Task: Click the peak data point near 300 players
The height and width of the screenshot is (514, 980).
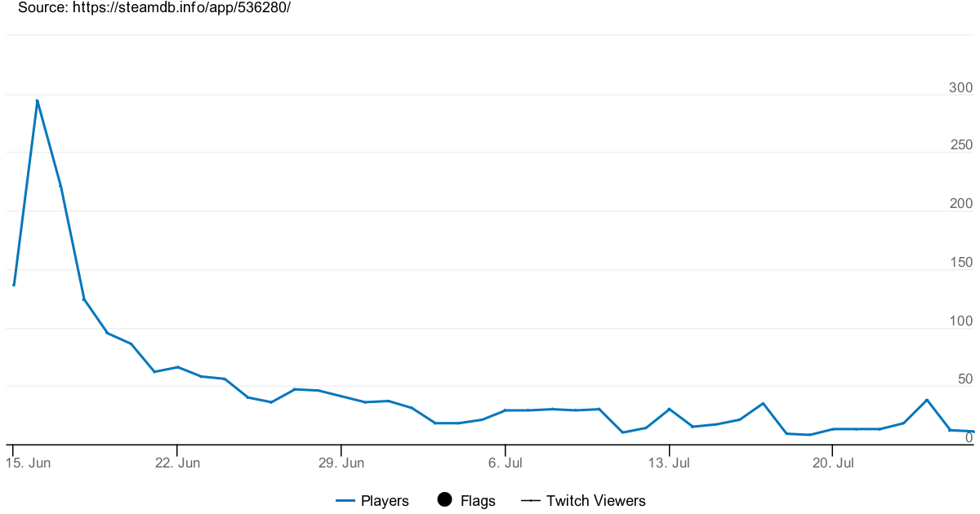Action: [x=37, y=100]
